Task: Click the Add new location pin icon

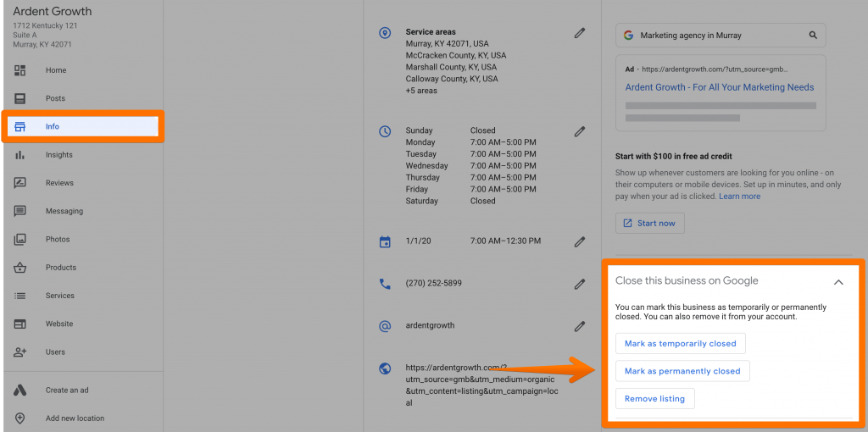Action: point(20,418)
